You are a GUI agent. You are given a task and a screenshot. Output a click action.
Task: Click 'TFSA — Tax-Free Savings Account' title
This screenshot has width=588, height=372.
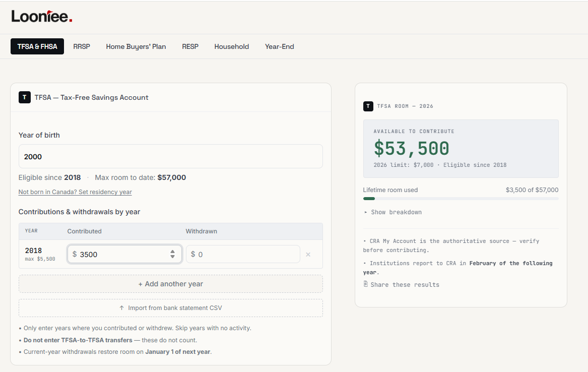(92, 97)
